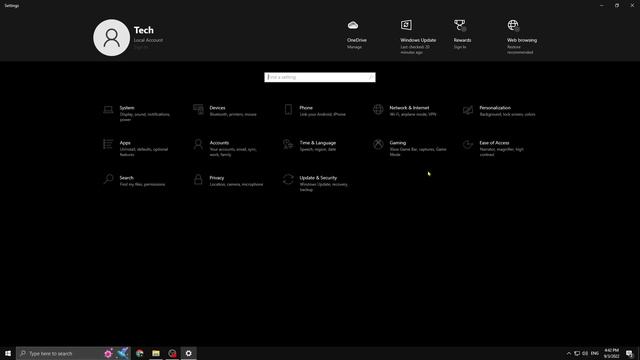The width and height of the screenshot is (640, 360).
Task: Click the Tech account name
Action: pyautogui.click(x=144, y=30)
